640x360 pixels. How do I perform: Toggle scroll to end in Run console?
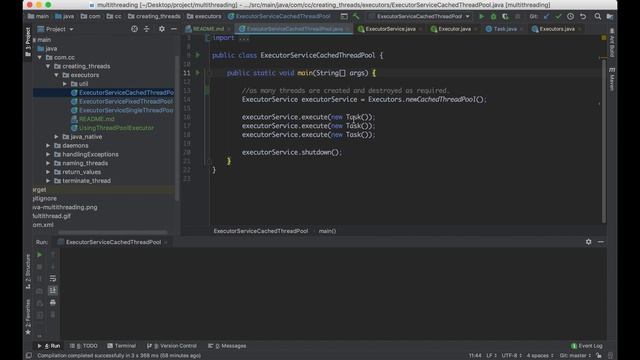(53, 290)
